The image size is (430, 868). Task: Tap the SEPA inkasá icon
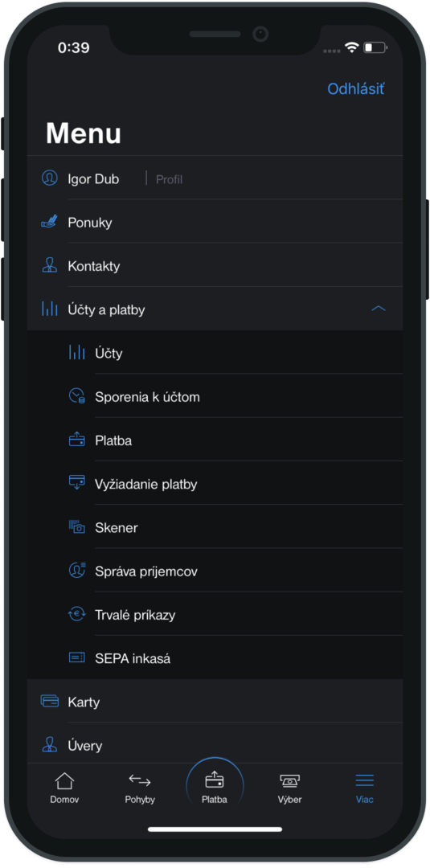[x=76, y=657]
